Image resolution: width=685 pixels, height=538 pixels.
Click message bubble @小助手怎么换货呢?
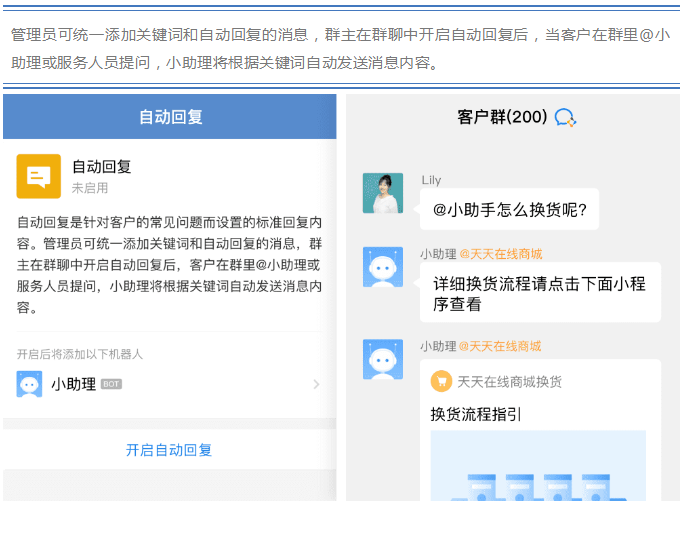(x=509, y=209)
